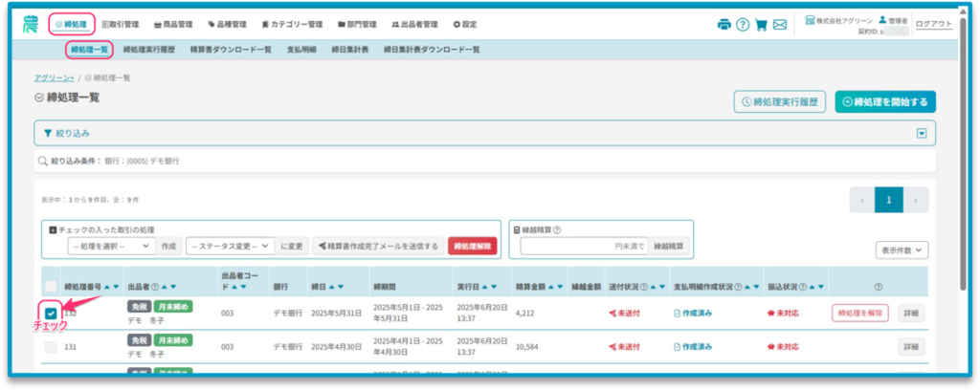
Task: Click help icon beside 出品者 header
Action: [x=155, y=287]
